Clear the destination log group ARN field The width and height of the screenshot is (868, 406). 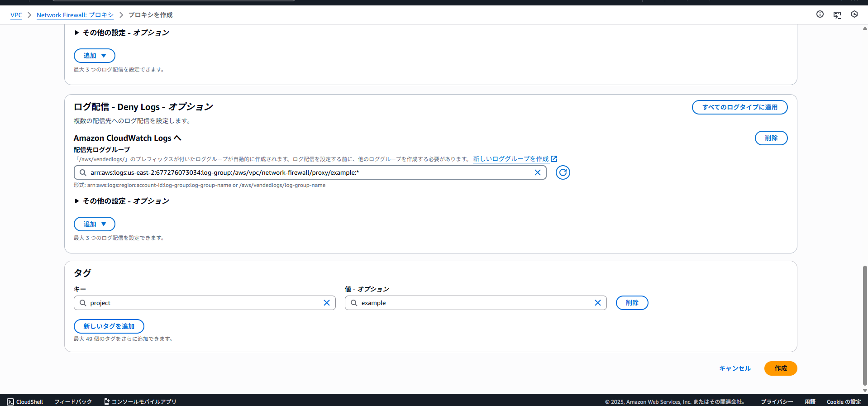[x=537, y=172]
